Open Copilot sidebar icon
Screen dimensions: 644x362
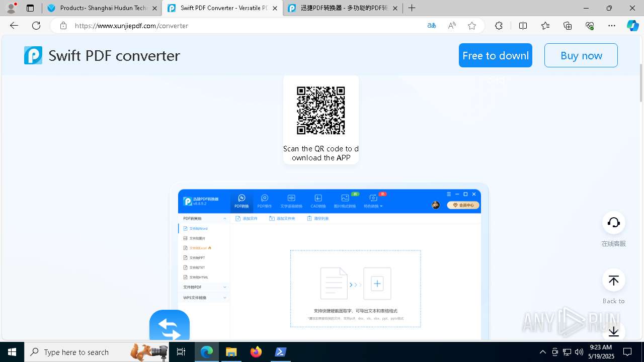632,26
